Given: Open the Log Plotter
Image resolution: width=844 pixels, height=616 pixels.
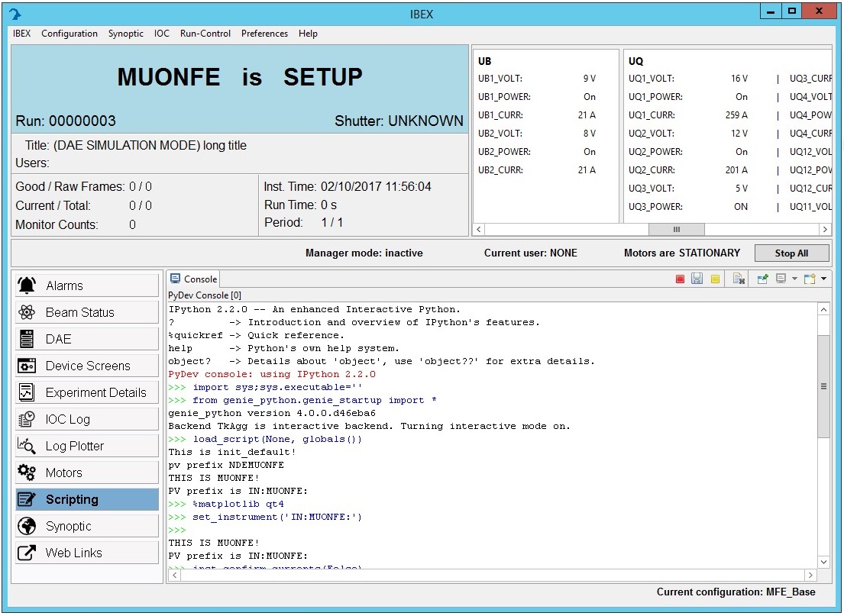Looking at the screenshot, I should [86, 445].
